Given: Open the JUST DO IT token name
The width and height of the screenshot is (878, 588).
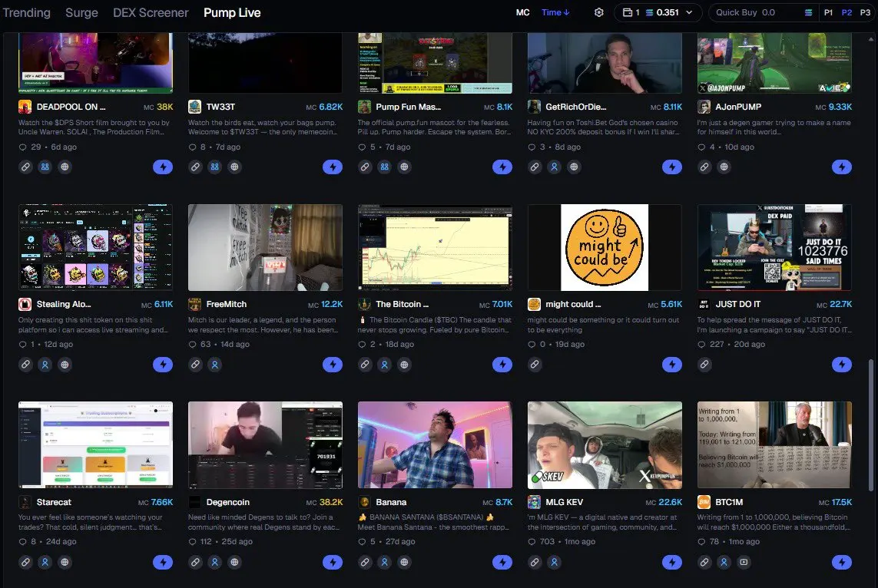Looking at the screenshot, I should point(738,304).
